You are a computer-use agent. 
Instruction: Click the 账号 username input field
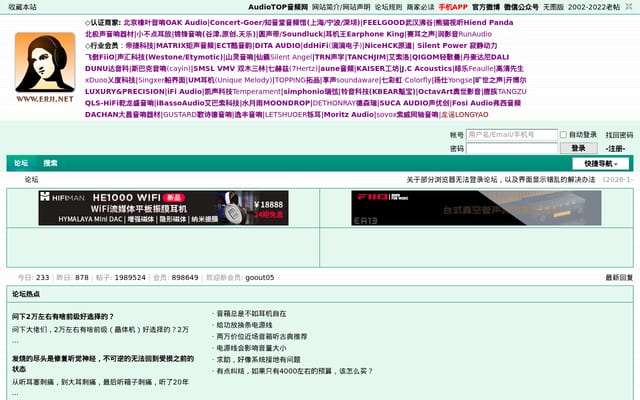(512, 135)
